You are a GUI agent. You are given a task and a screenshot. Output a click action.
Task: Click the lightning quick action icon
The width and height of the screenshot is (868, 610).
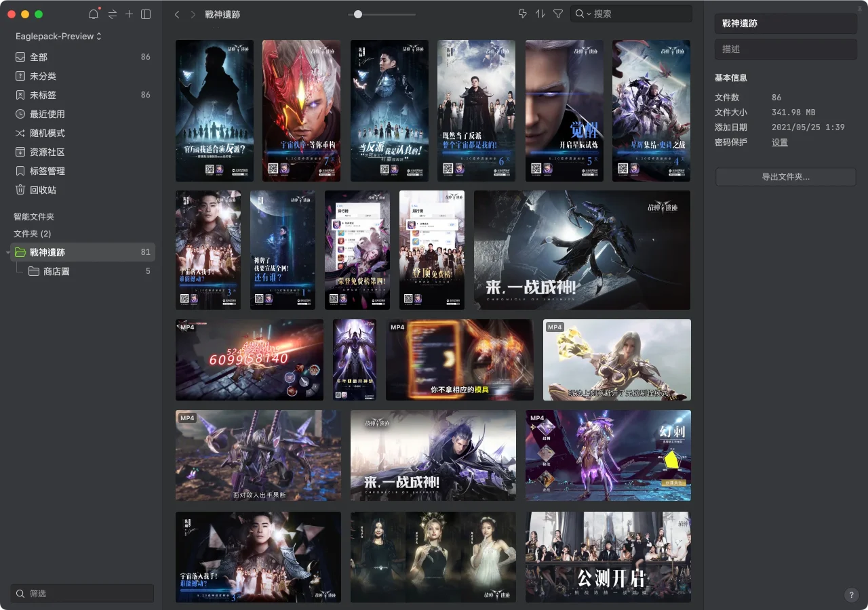(522, 14)
